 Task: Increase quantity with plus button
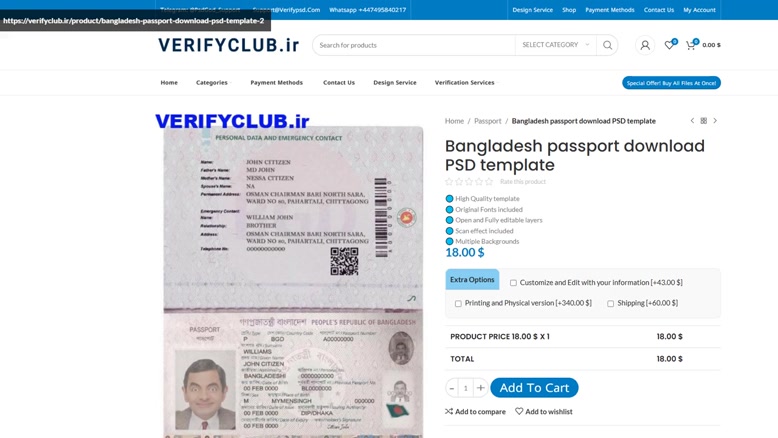coord(480,388)
